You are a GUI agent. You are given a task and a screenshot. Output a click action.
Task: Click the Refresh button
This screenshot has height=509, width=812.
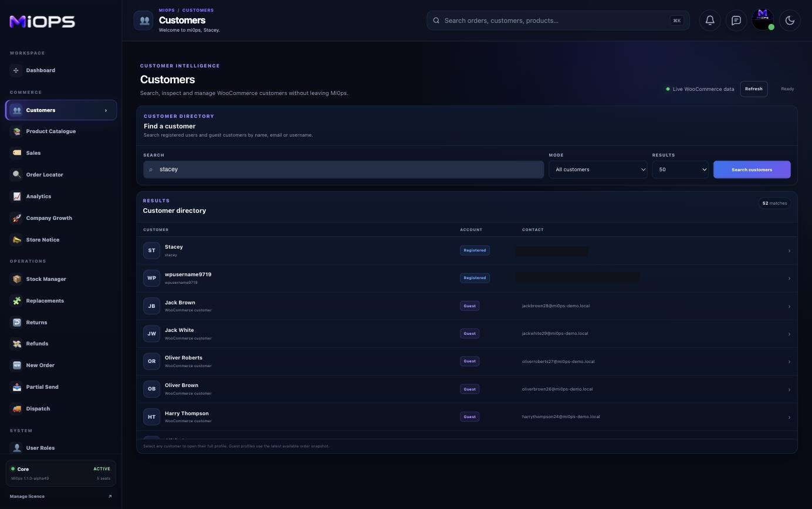click(x=753, y=89)
